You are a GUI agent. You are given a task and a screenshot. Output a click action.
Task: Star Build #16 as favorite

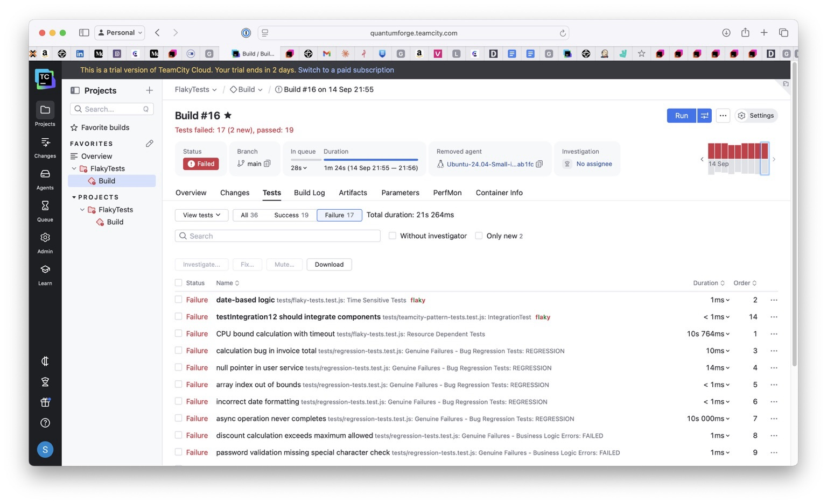(x=228, y=116)
